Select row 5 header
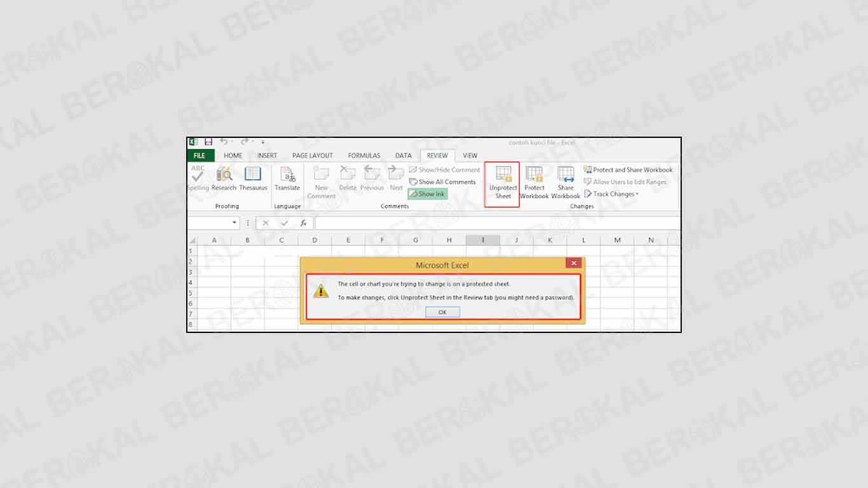The width and height of the screenshot is (868, 488). (x=192, y=293)
